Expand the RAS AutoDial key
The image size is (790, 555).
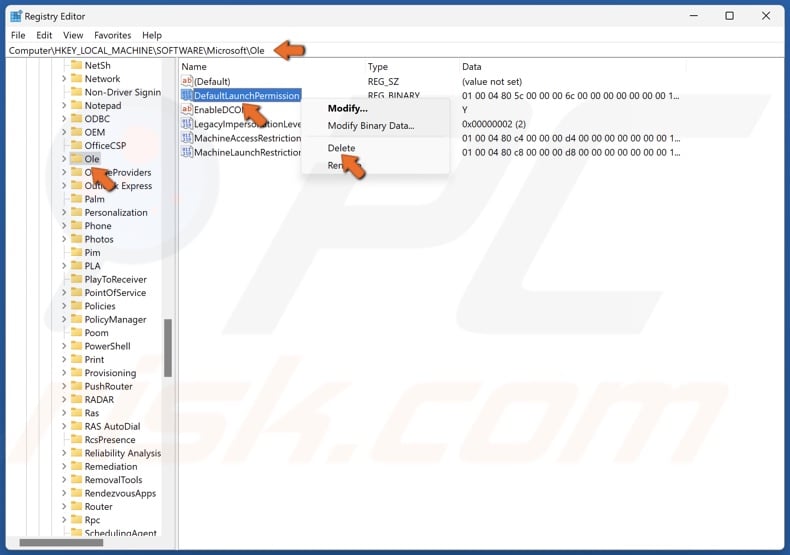point(64,426)
